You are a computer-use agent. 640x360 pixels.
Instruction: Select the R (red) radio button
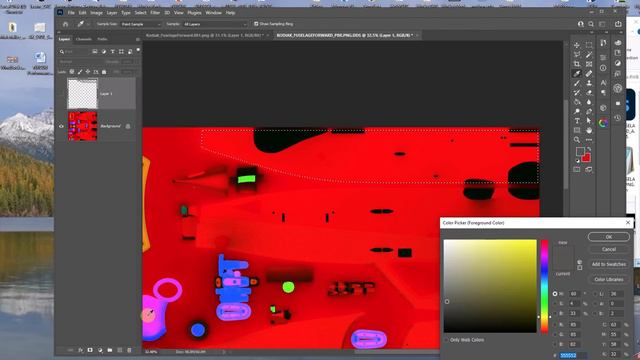tap(555, 324)
